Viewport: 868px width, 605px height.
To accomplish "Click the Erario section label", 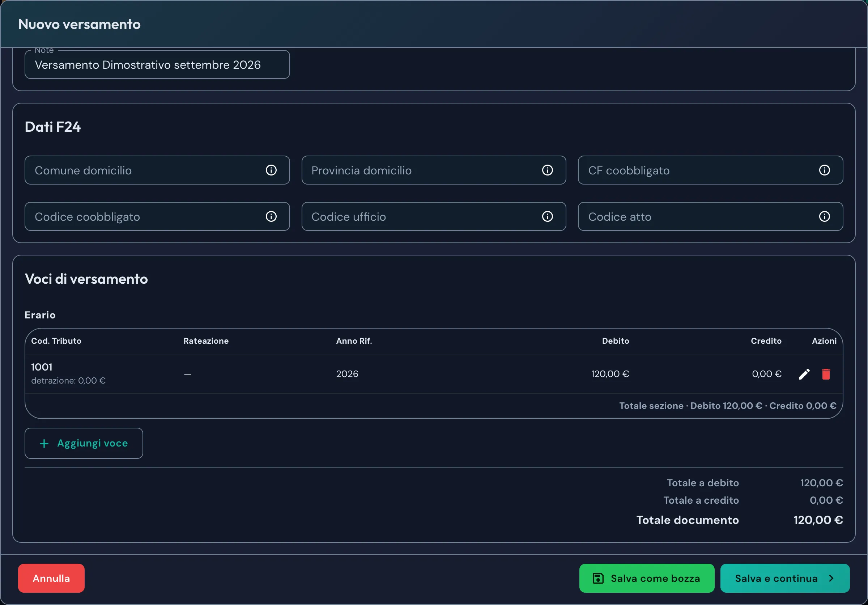I will pos(40,315).
